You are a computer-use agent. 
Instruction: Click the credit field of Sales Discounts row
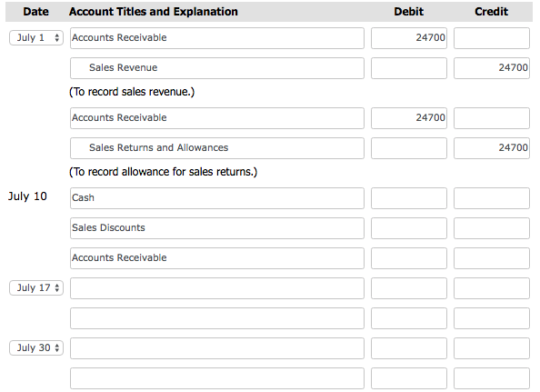tap(492, 228)
